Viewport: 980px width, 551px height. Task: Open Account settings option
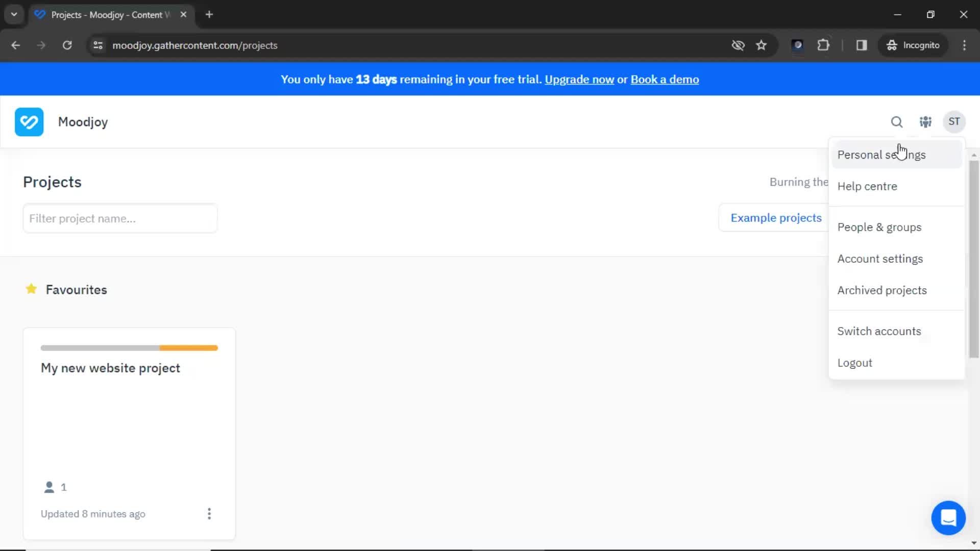pos(880,258)
